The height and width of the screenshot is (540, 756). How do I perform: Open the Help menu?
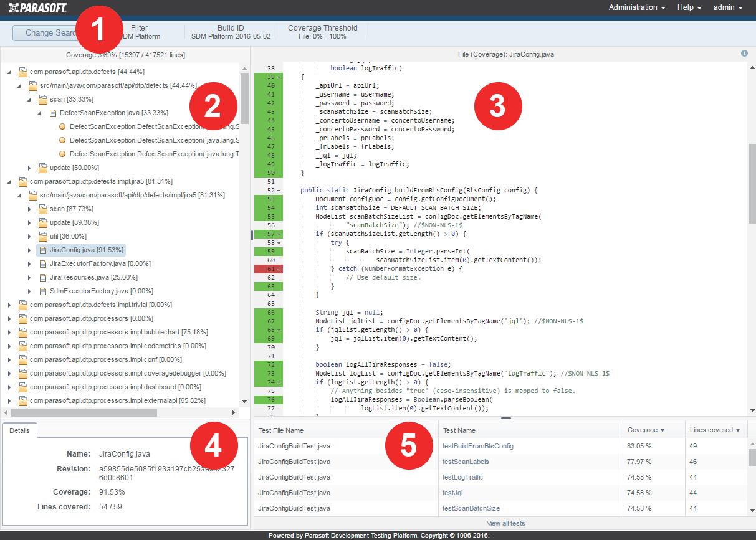coord(689,7)
